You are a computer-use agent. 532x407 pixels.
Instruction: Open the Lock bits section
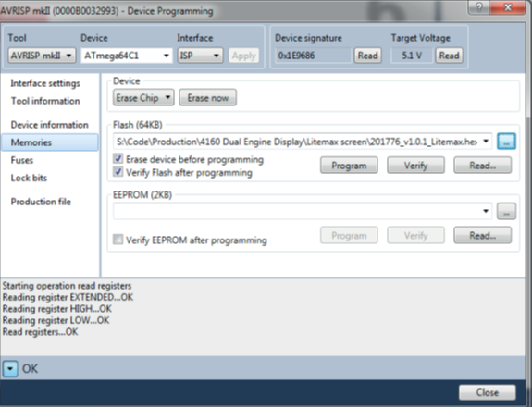(29, 178)
